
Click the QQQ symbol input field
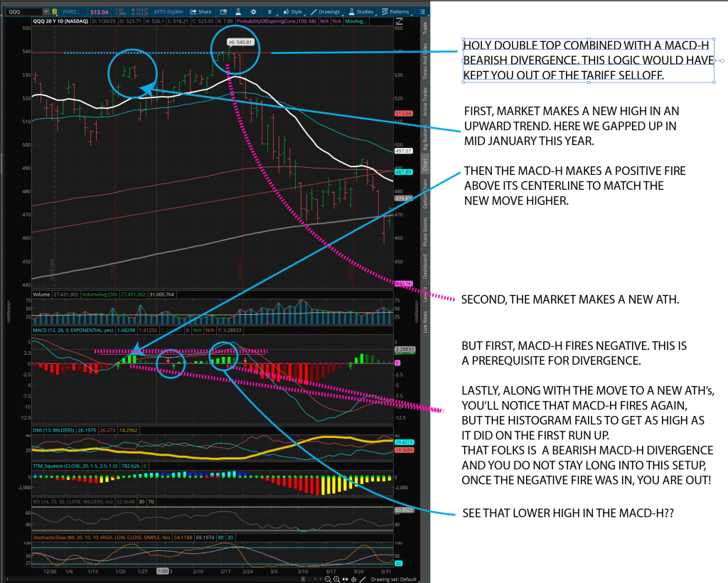point(25,12)
